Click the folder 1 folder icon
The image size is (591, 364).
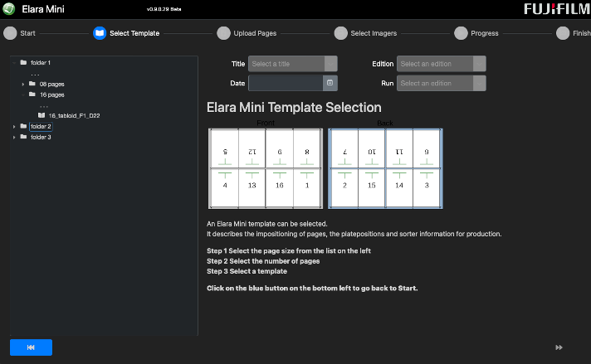click(23, 62)
